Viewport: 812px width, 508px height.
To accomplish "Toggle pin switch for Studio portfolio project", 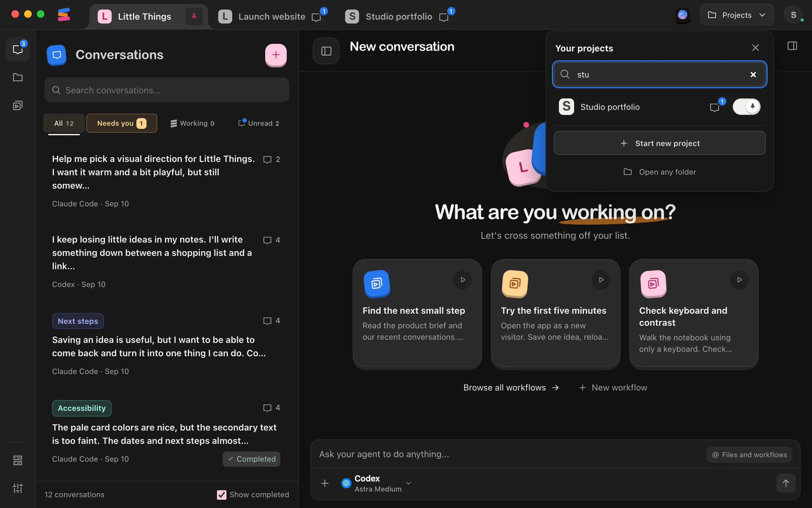I will (x=747, y=107).
